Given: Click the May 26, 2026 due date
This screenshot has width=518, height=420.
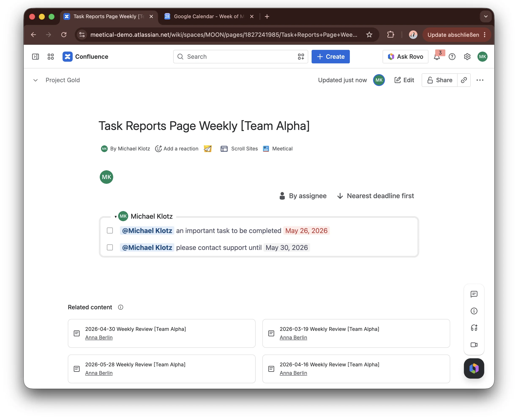Looking at the screenshot, I should coord(306,230).
